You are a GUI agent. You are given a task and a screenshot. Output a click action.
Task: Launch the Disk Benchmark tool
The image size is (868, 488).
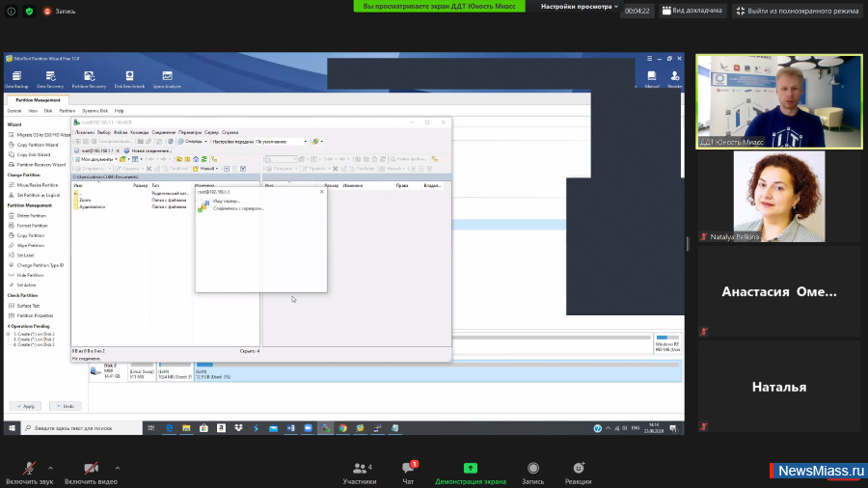129,79
